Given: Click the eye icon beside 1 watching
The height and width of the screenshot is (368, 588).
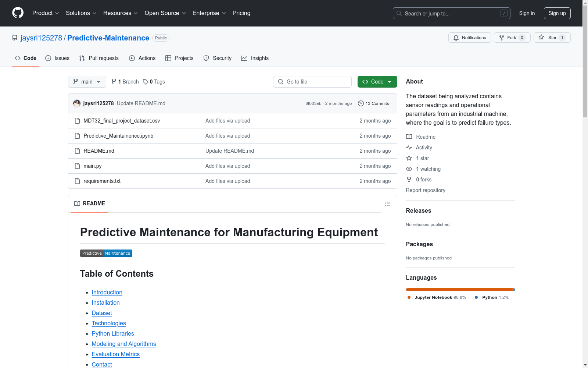Looking at the screenshot, I should pyautogui.click(x=409, y=169).
